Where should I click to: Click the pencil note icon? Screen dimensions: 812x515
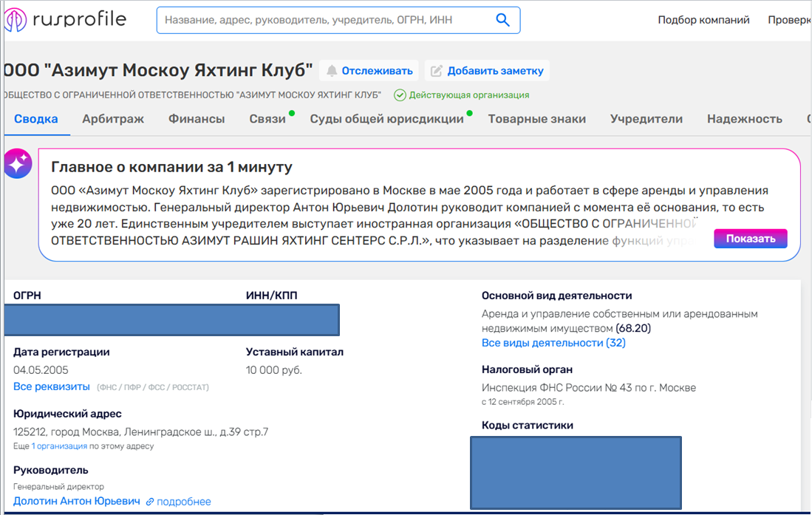[x=437, y=71]
